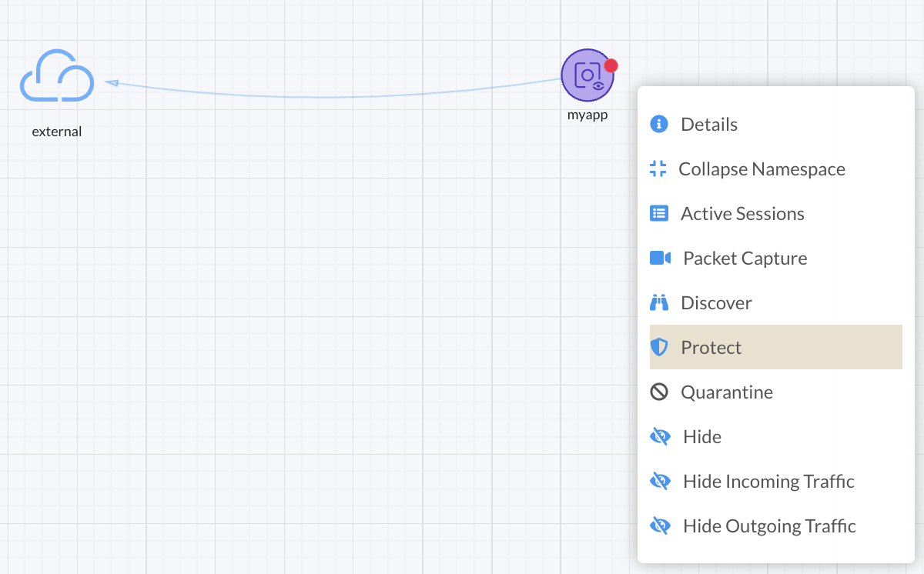Click the list icon next to Active Sessions
The width and height of the screenshot is (924, 574).
pyautogui.click(x=659, y=213)
